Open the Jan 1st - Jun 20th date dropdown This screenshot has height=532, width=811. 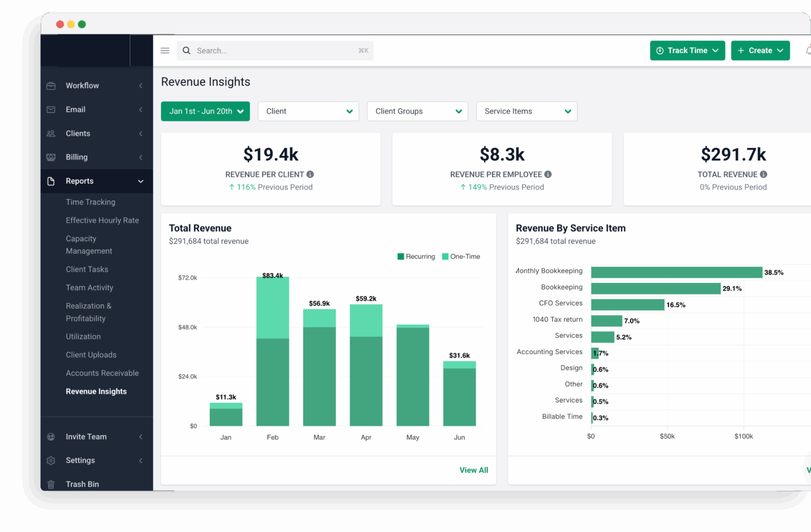point(205,111)
